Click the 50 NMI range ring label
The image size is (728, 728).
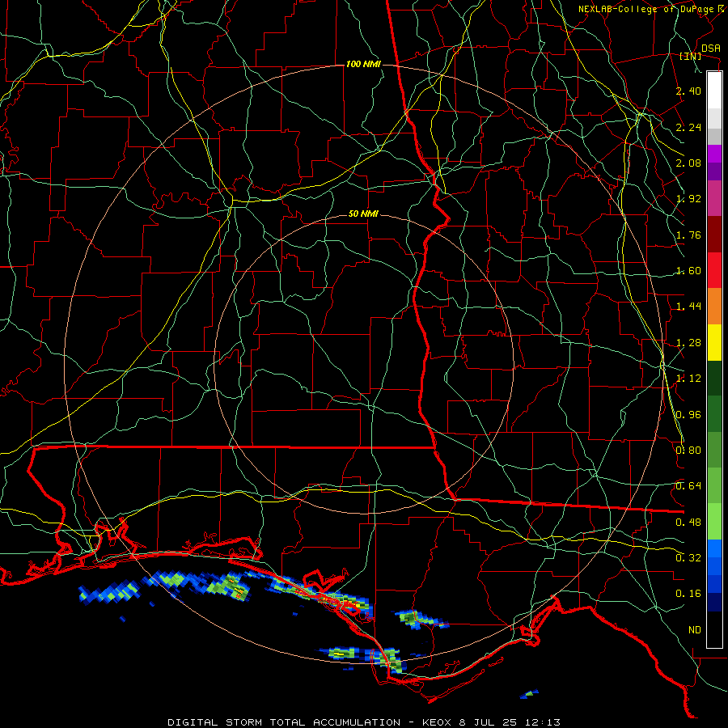(x=363, y=214)
